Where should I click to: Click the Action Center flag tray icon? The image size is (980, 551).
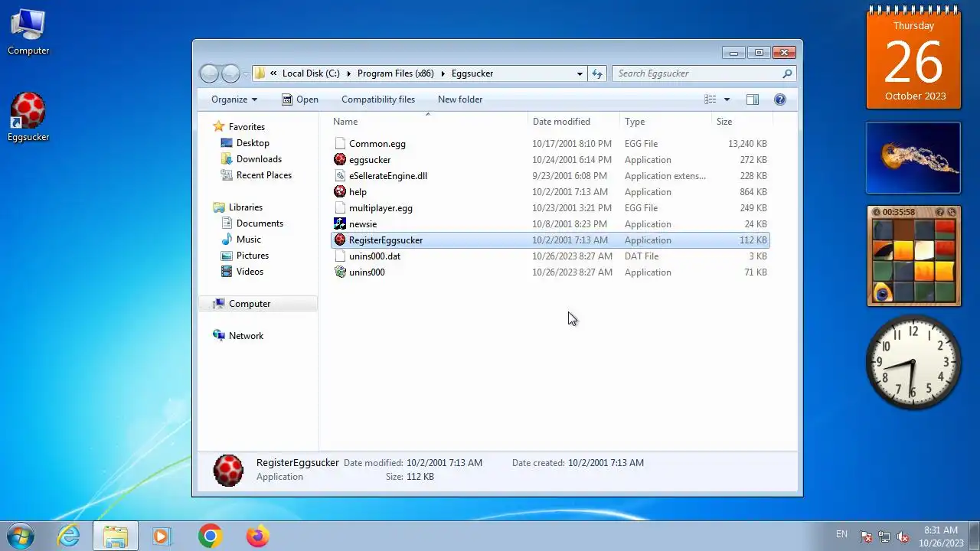(x=866, y=536)
